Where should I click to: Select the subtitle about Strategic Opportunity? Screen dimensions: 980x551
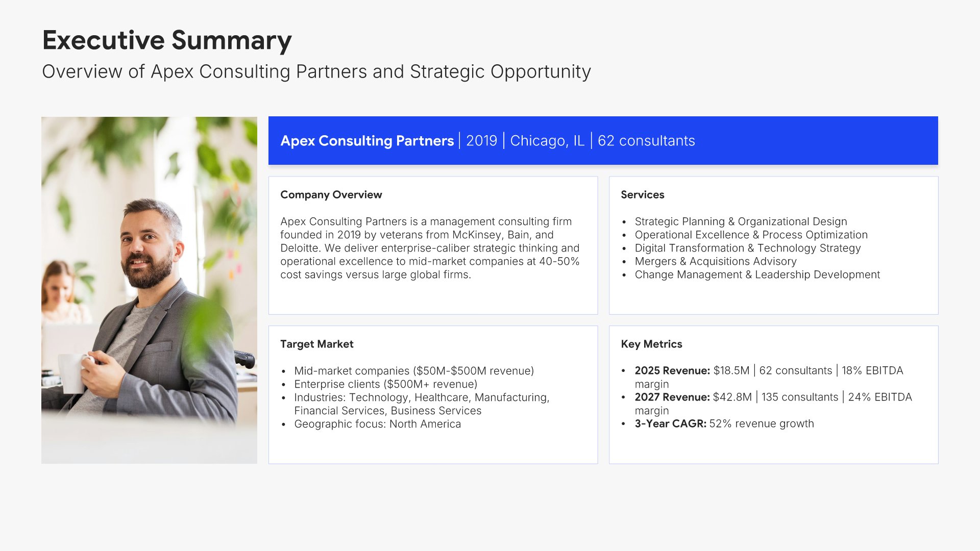point(316,72)
